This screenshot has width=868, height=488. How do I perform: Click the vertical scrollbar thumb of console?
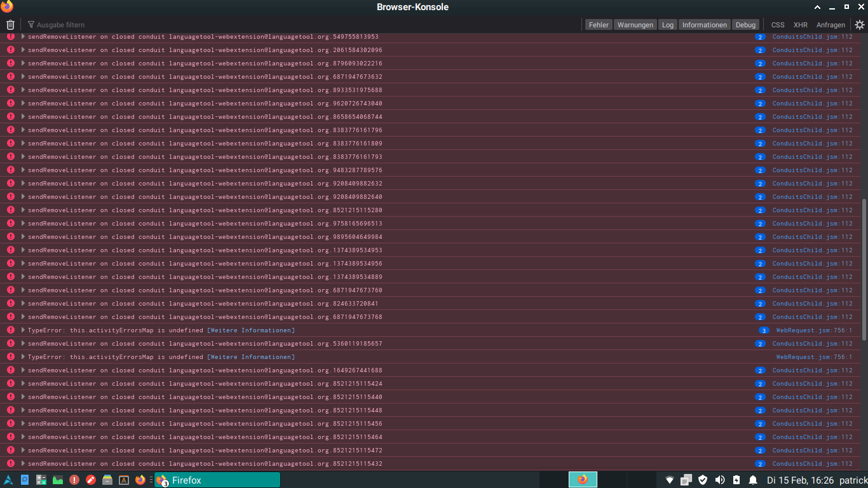tap(864, 270)
